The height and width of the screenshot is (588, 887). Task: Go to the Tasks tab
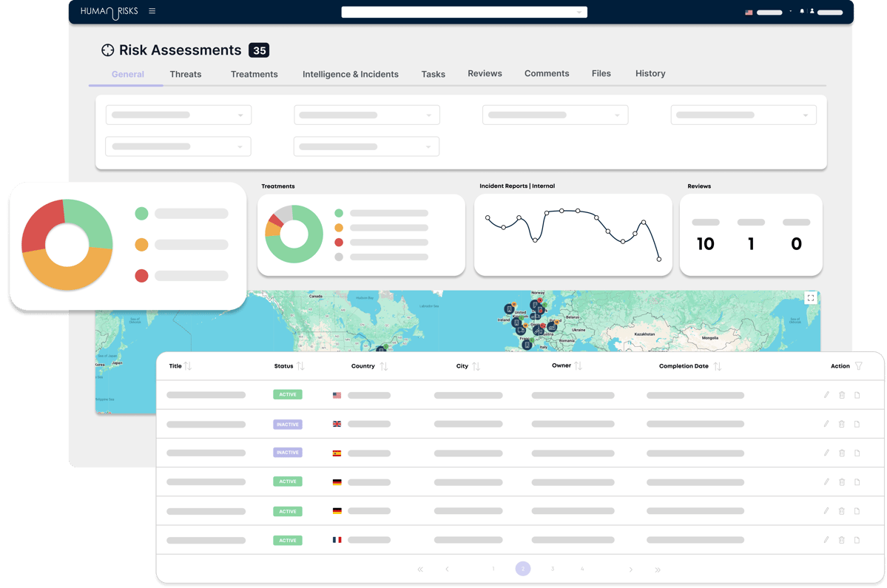[x=434, y=74]
